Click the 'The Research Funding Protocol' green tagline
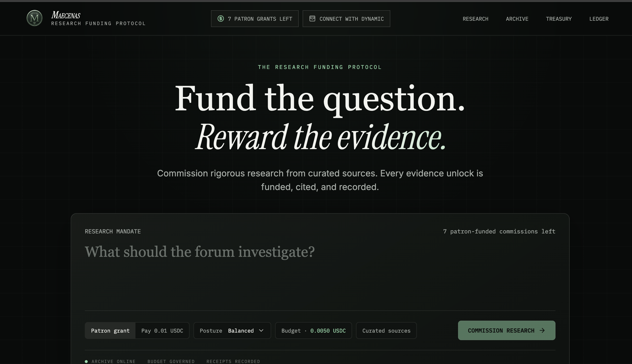 click(x=320, y=67)
